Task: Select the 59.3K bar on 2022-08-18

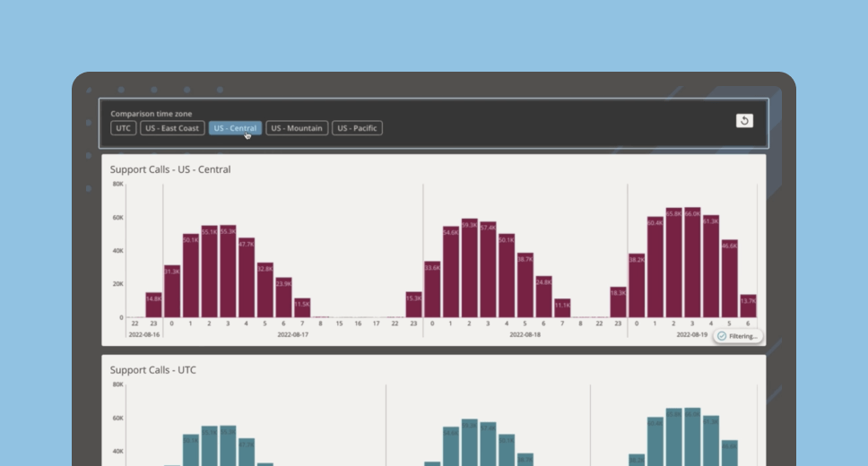Action: 469,268
